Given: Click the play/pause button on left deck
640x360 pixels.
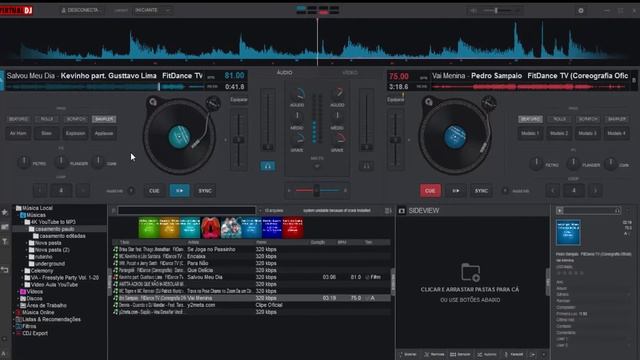Looking at the screenshot, I should 180,191.
